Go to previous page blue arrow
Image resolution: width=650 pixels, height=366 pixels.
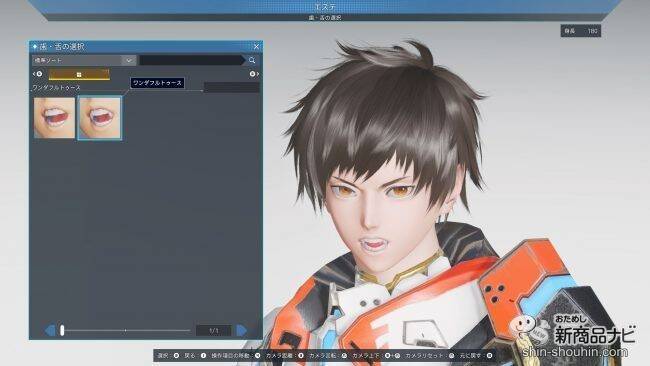[50, 330]
